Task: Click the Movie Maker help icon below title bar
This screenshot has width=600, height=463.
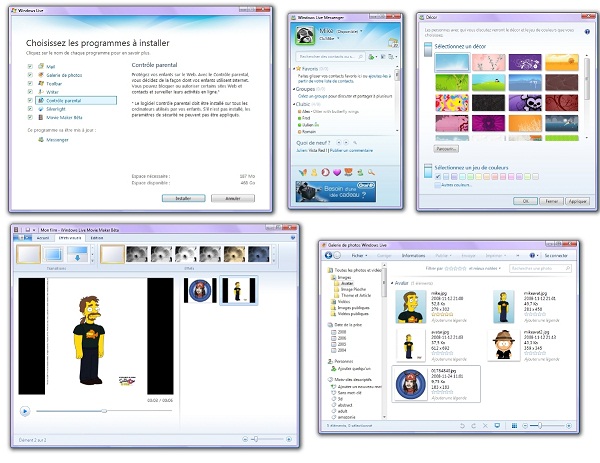Action: click(293, 238)
